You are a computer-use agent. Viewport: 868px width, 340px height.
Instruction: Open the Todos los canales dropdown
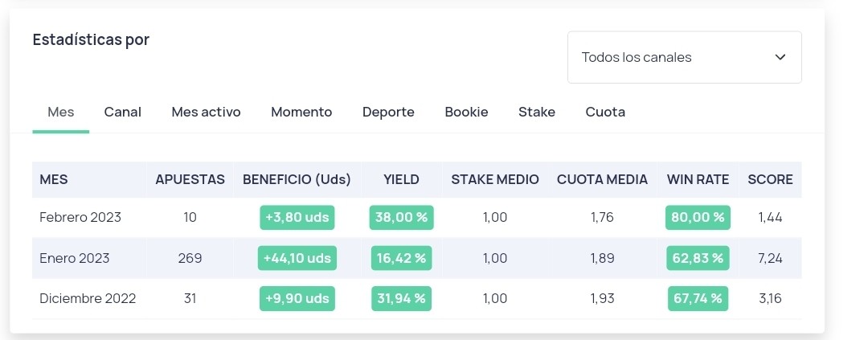click(x=684, y=57)
